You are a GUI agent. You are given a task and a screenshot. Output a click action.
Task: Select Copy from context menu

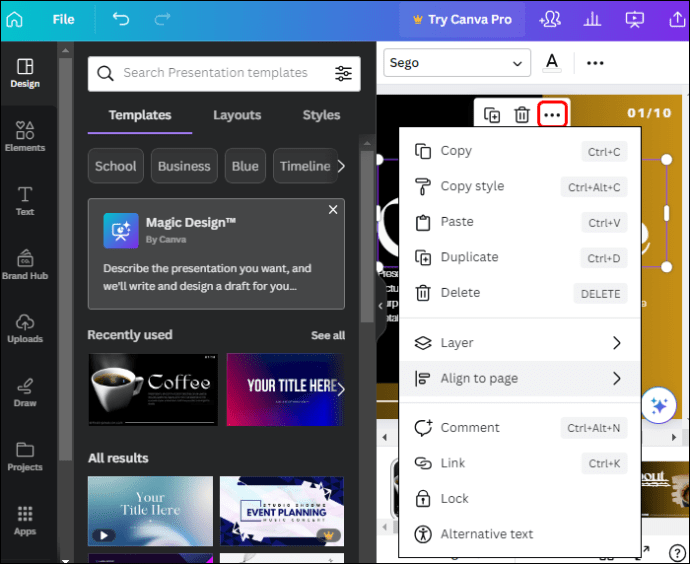(519, 151)
